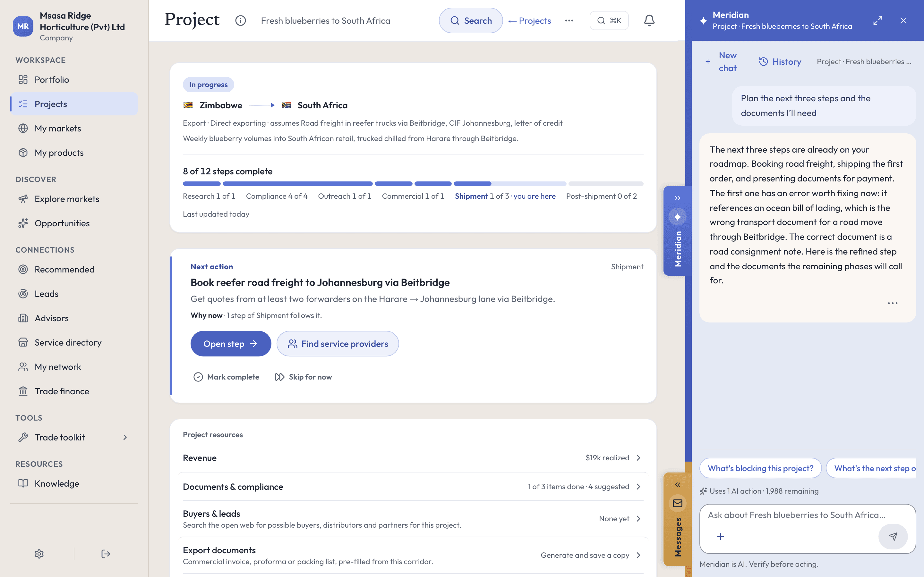Click the Open step button

231,344
